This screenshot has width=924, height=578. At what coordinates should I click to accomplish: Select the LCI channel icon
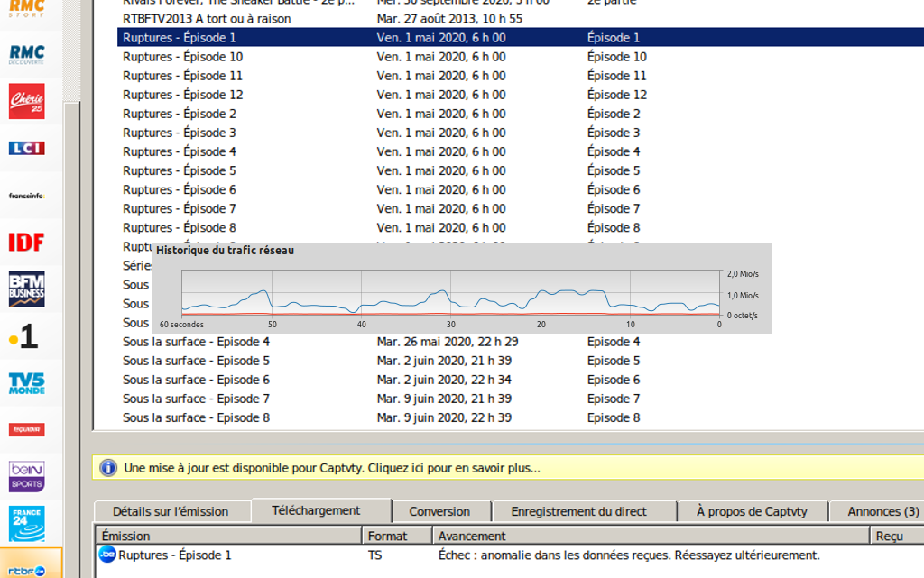click(x=26, y=148)
